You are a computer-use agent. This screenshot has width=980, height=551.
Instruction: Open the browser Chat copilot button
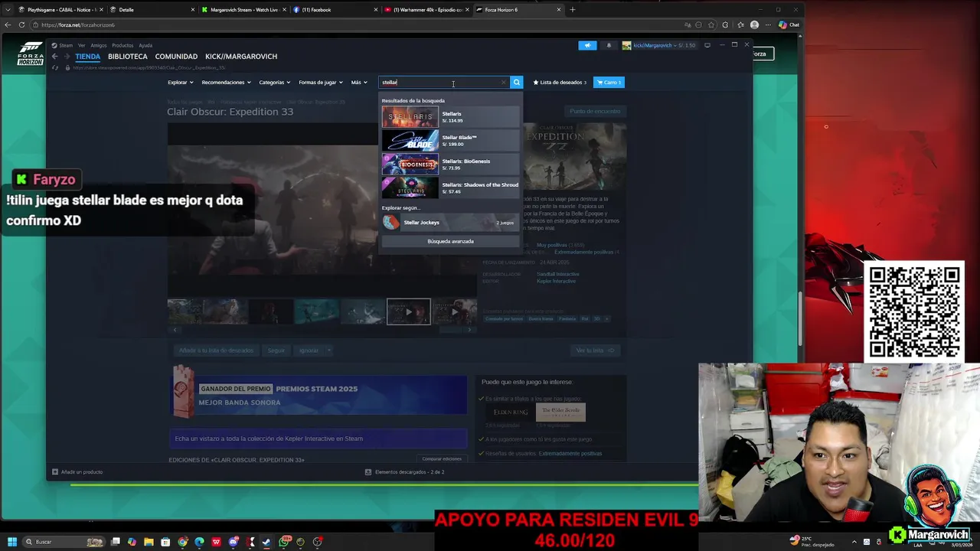(x=789, y=24)
